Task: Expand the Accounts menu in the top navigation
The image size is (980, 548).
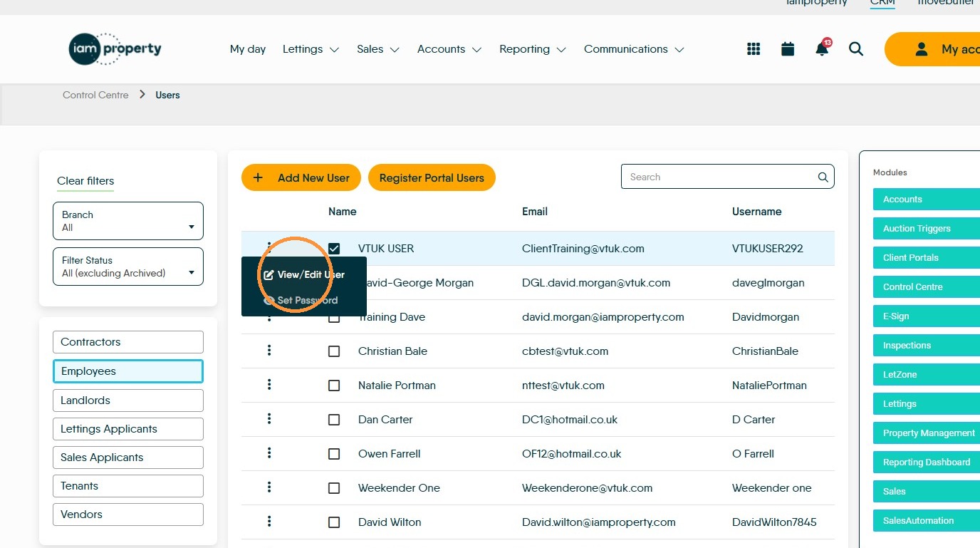Action: tap(449, 49)
